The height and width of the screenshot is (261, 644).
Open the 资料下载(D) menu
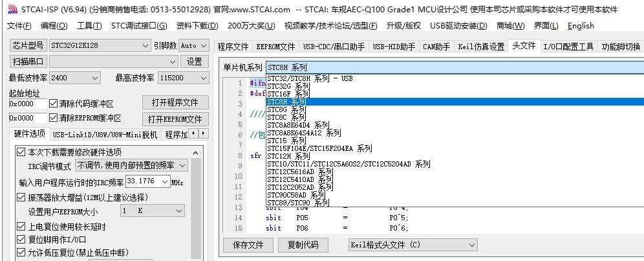[x=197, y=25]
